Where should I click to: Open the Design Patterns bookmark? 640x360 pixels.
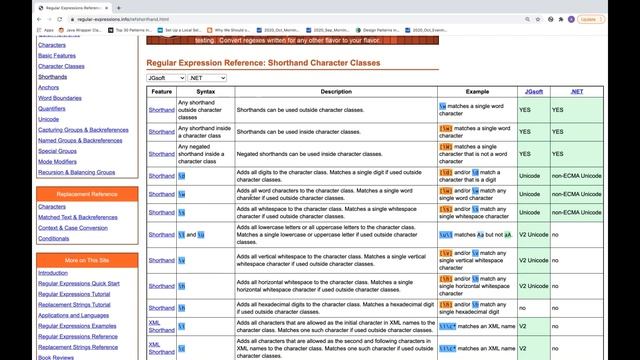tap(377, 30)
